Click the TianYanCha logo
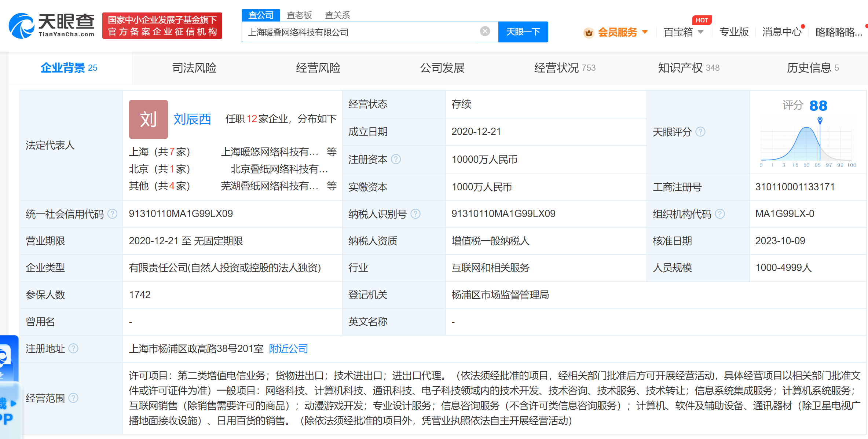Screen dimensions: 868x439 click(x=51, y=26)
